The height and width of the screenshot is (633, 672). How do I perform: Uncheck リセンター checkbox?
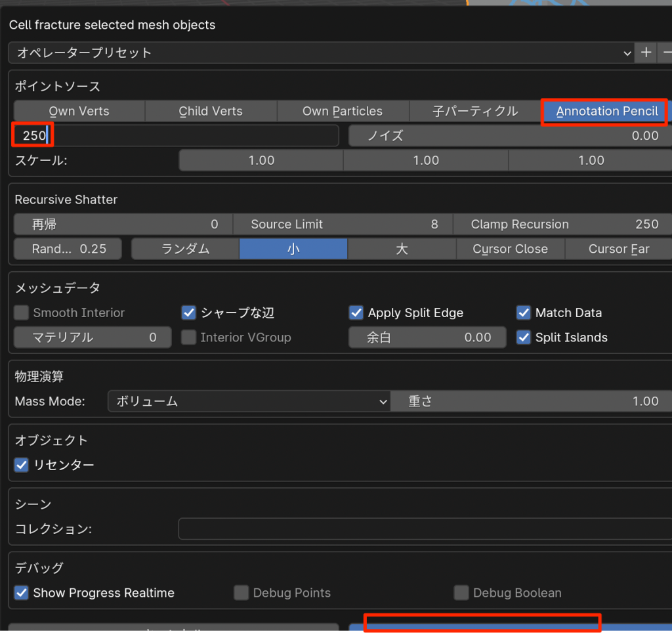point(22,465)
